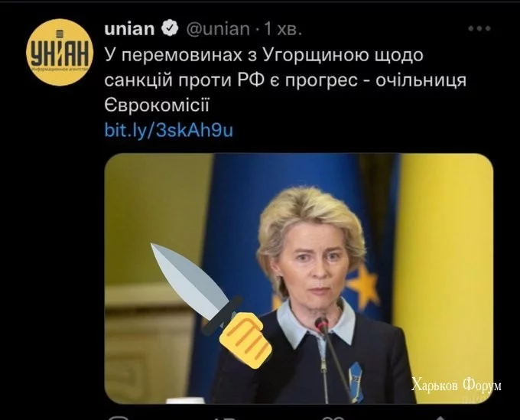Click the bold unian display name

point(129,29)
